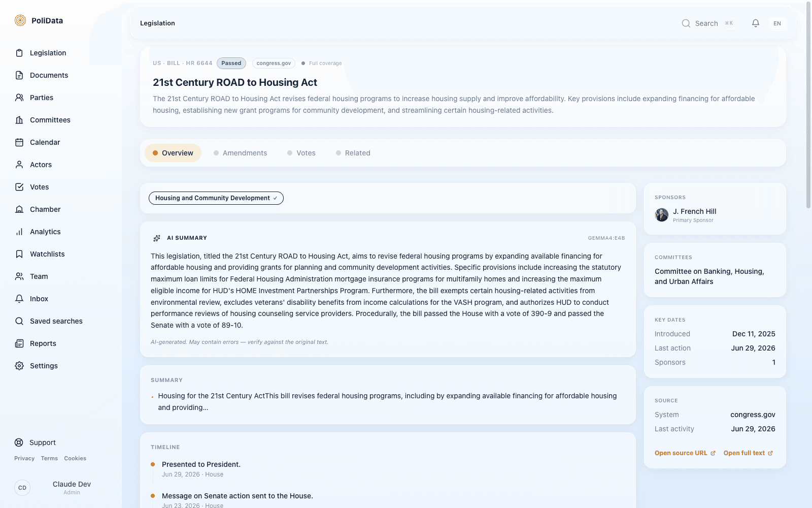Select the Related tab
This screenshot has height=508, width=812.
(x=353, y=153)
